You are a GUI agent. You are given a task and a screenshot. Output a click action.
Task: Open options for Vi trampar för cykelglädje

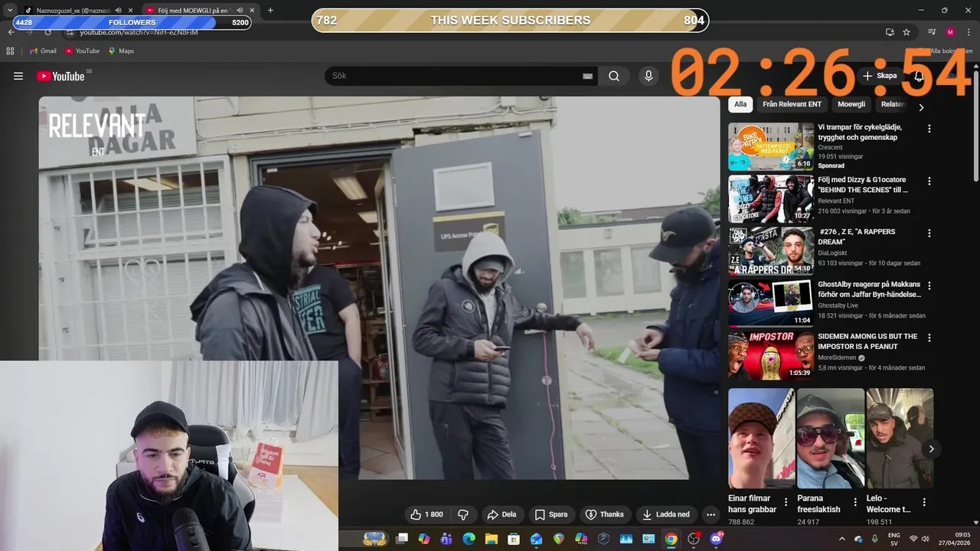point(929,129)
